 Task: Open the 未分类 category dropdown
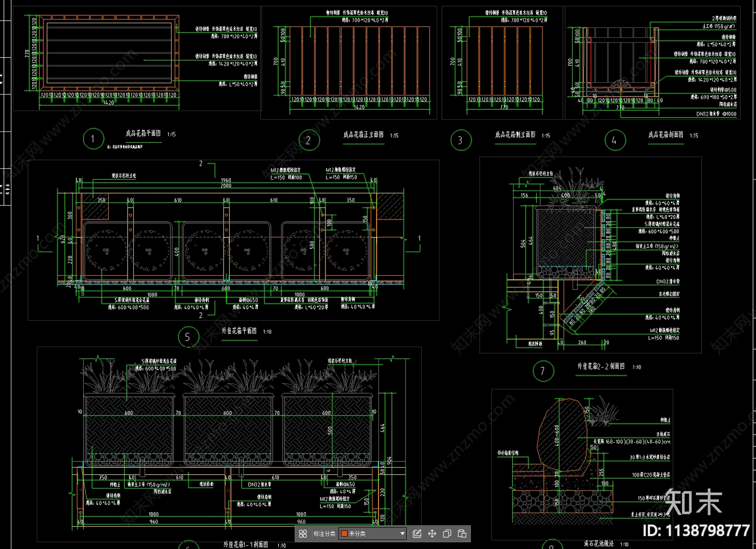tap(402, 533)
